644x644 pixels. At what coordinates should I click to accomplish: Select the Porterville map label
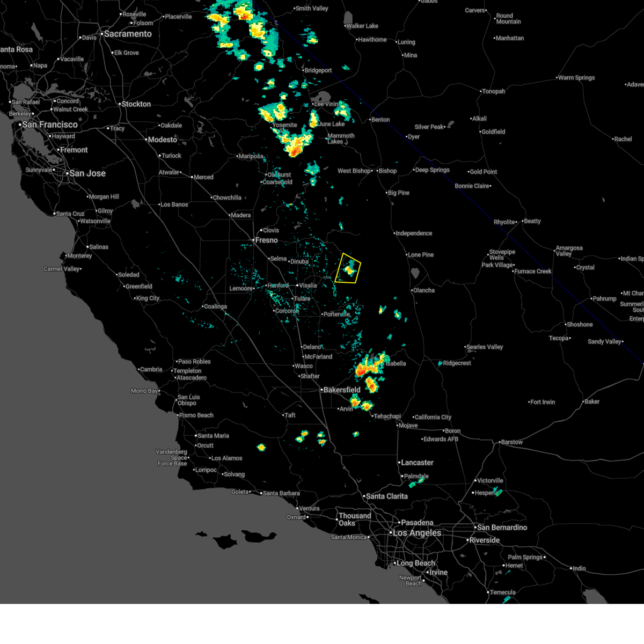click(336, 314)
